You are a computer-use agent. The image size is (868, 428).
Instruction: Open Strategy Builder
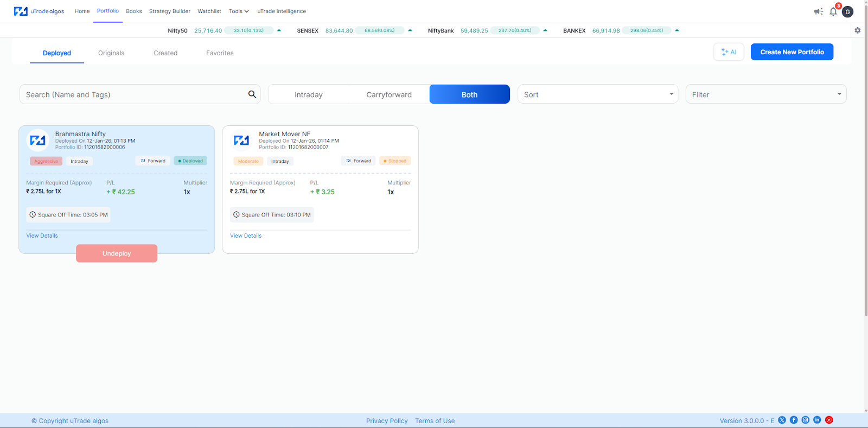(x=170, y=11)
